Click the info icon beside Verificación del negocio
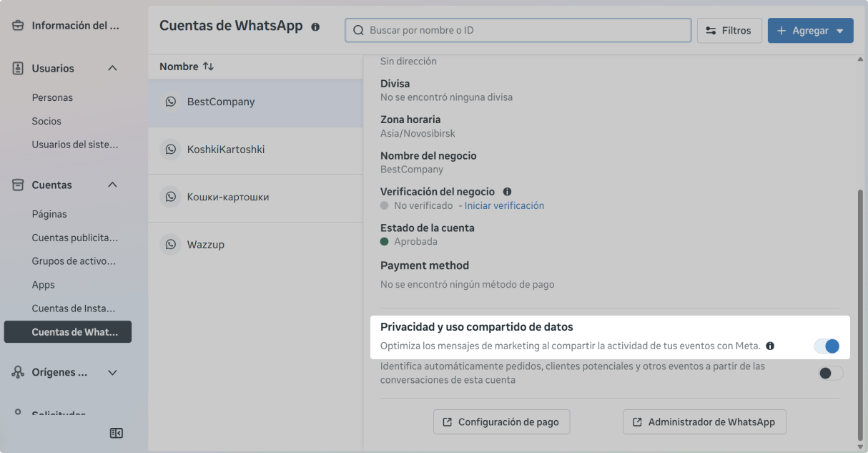This screenshot has width=868, height=453. (507, 191)
